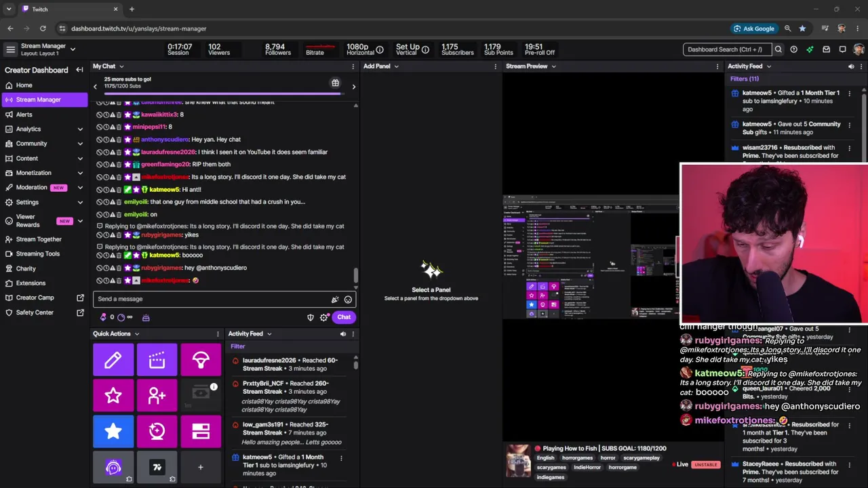Bookmark this page with the star icon
The image size is (868, 488).
click(x=802, y=28)
